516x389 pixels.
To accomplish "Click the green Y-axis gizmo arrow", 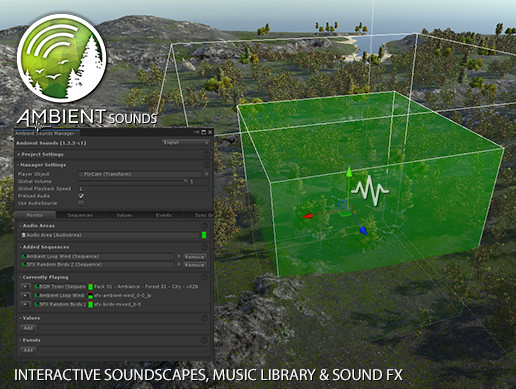I will point(349,172).
